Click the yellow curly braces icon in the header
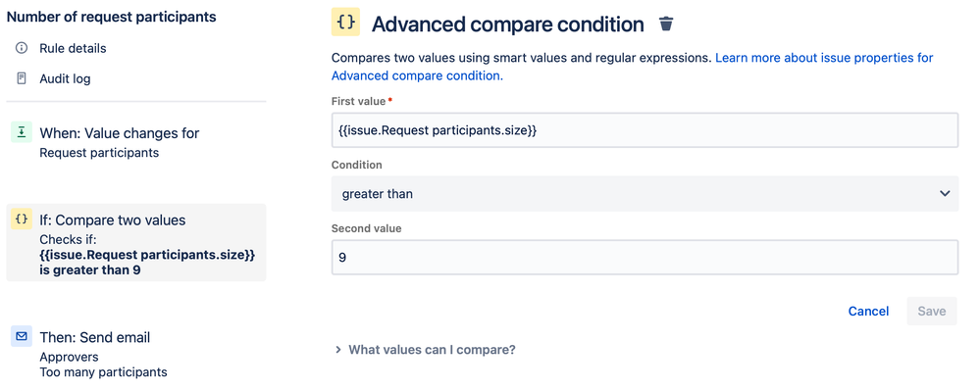 tap(345, 23)
